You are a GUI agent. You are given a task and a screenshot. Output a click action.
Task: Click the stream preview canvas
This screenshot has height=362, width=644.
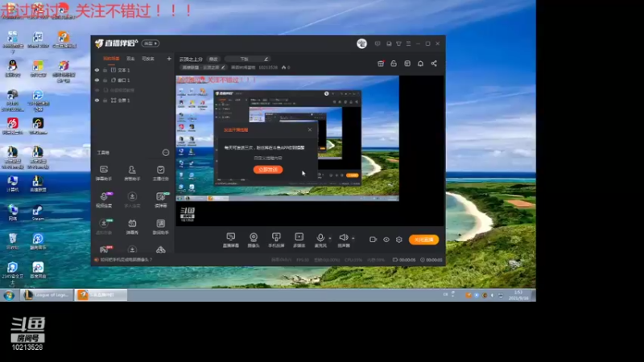pos(310,150)
